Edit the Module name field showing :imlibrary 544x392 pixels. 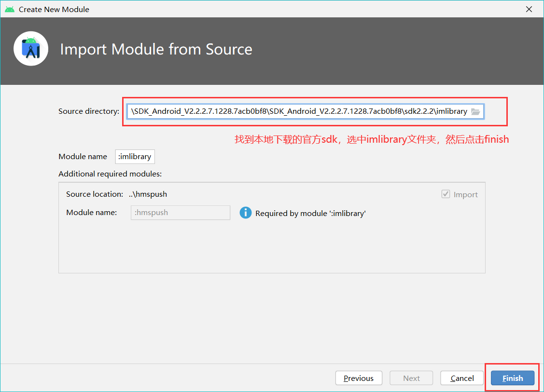(x=135, y=157)
